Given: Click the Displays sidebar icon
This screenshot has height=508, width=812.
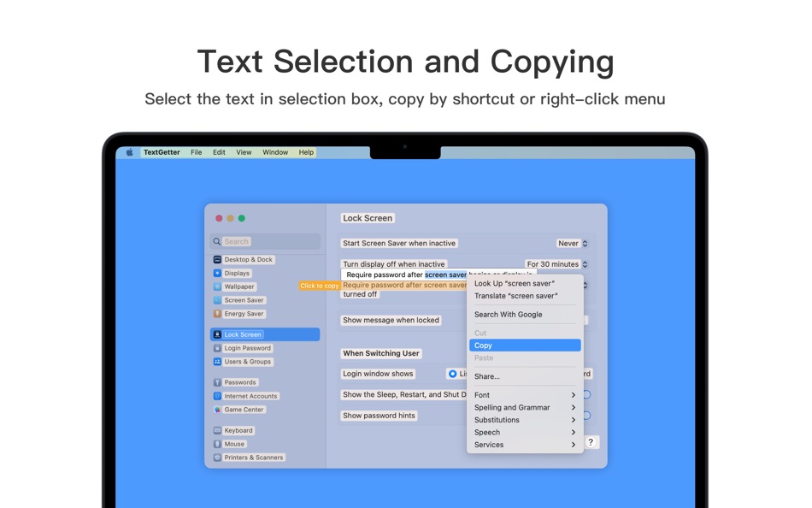Looking at the screenshot, I should point(217,273).
